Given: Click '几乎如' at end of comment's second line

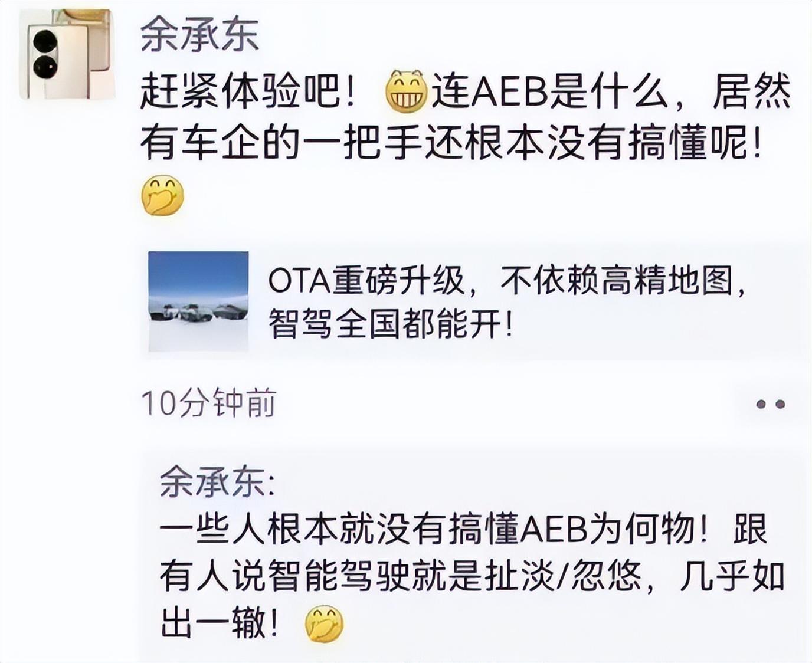Looking at the screenshot, I should click(732, 575).
